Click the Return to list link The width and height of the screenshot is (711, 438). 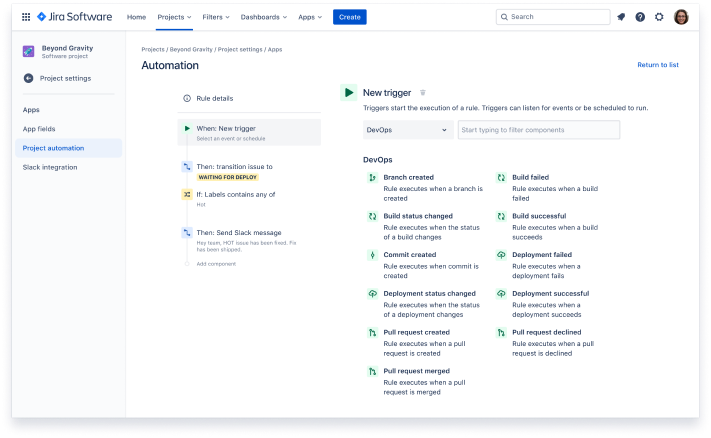[x=657, y=65]
